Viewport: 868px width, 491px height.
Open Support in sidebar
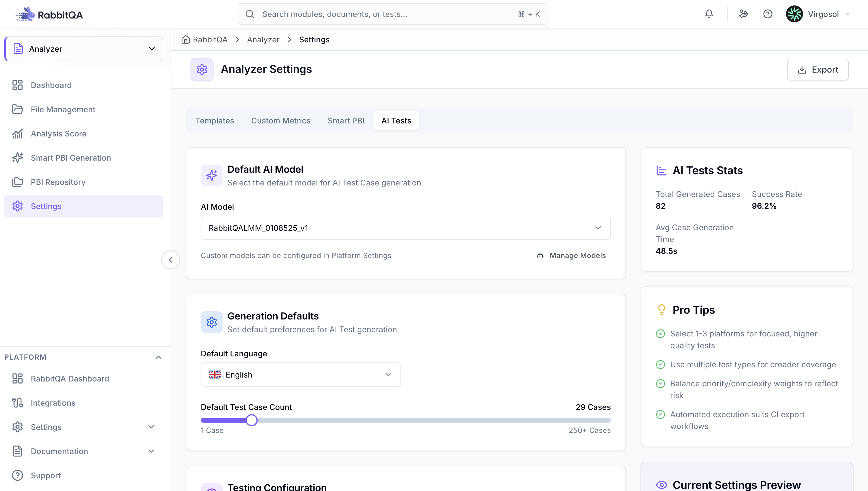pos(83,475)
